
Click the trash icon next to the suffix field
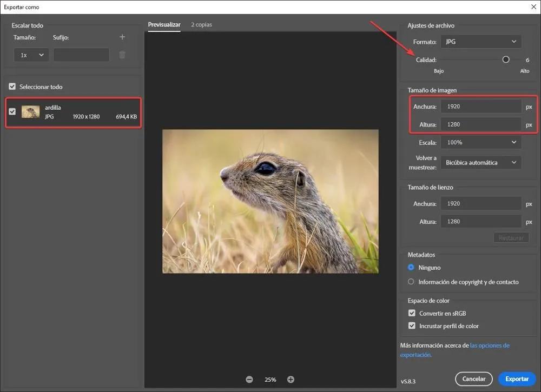[122, 54]
